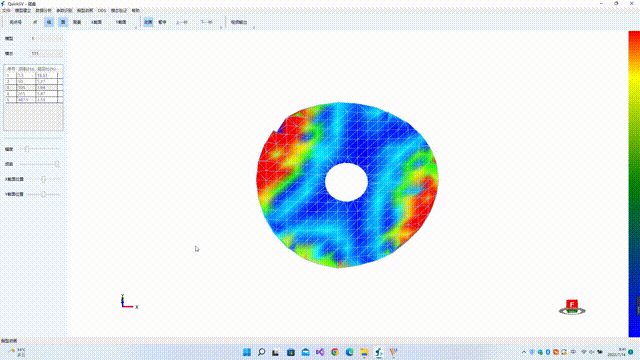Open Visual Studio from the taskbar
The image size is (640, 360).
(320, 352)
